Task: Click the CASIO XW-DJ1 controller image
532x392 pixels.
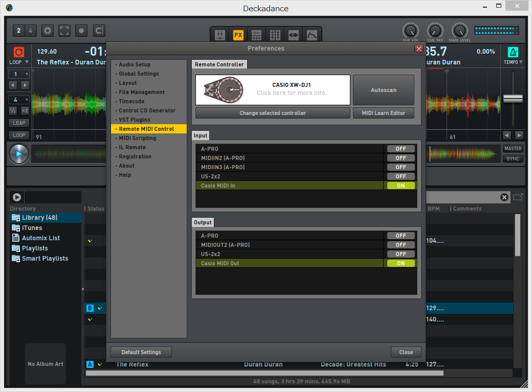Action: point(224,90)
